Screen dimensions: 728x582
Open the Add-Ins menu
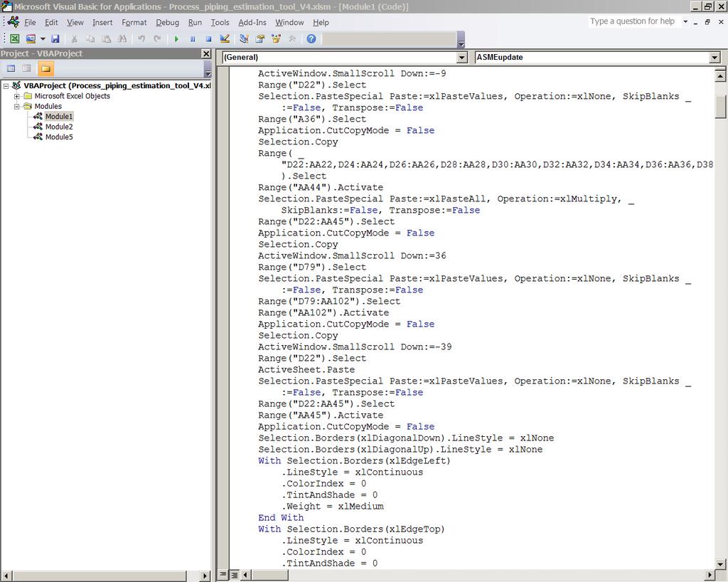(x=252, y=22)
